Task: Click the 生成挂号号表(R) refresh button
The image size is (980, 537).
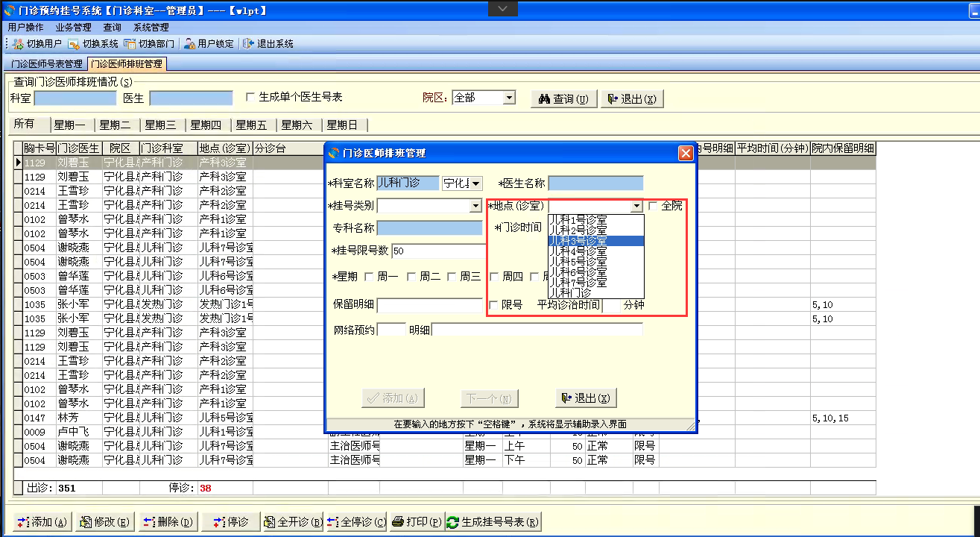Action: pyautogui.click(x=493, y=522)
